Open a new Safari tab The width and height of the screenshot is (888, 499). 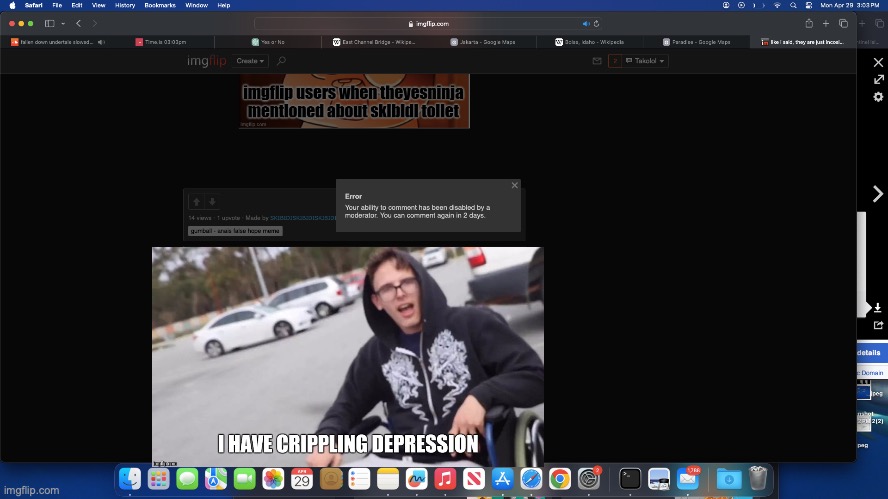[x=826, y=24]
